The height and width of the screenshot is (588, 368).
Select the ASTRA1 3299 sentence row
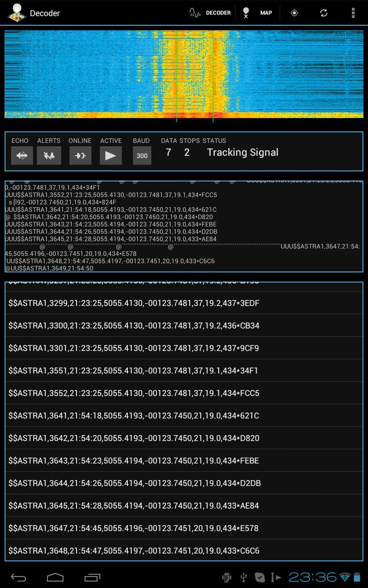click(184, 303)
